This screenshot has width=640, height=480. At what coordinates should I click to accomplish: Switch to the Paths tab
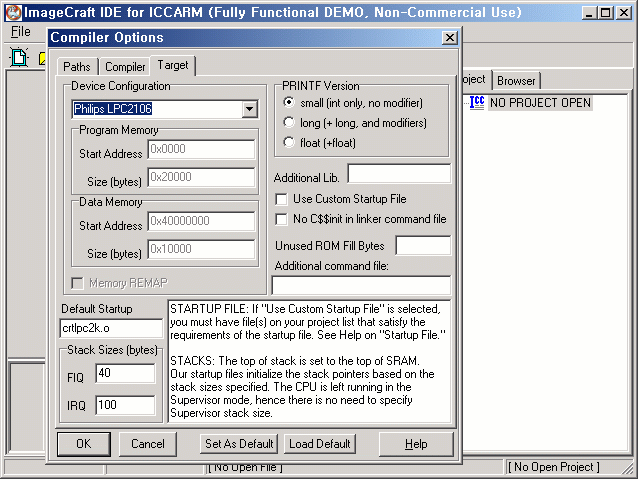tap(77, 67)
